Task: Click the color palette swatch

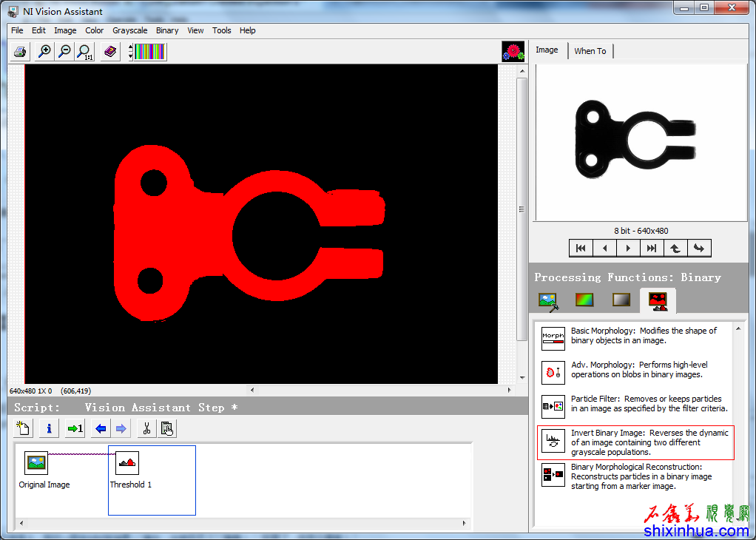Action: point(150,52)
